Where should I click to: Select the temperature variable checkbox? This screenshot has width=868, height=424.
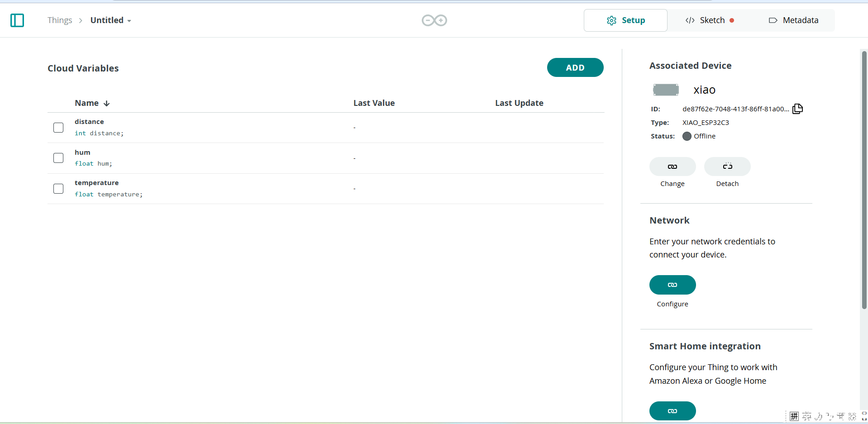(x=58, y=188)
